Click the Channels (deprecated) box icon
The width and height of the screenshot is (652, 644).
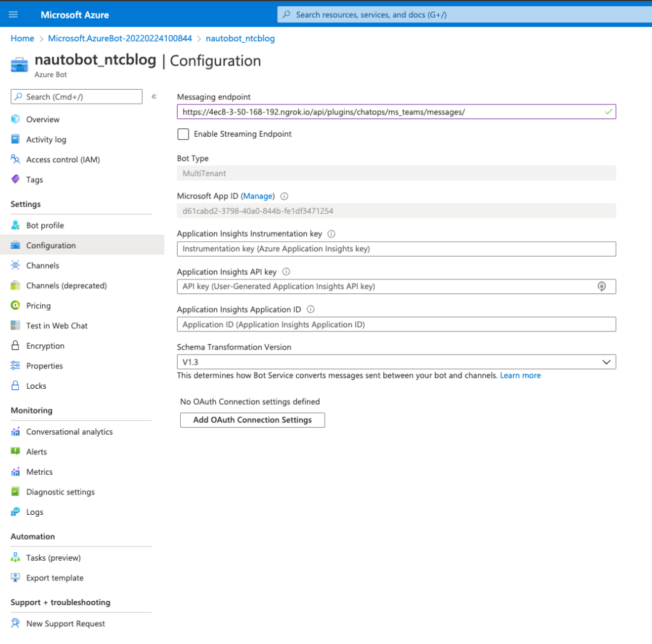tap(15, 286)
